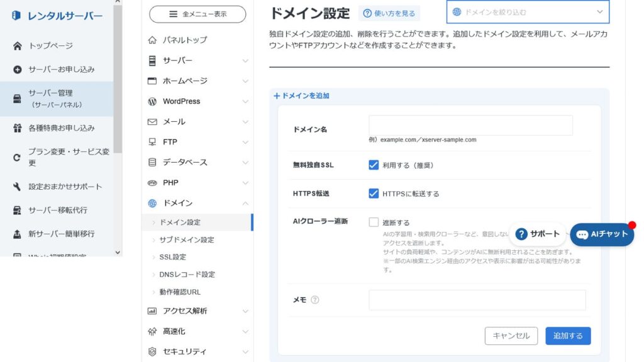644x362 pixels.
Task: Open 使い方を見る help link
Action: [x=389, y=14]
